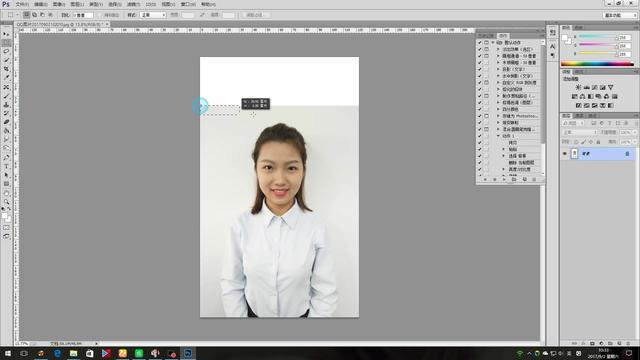The image size is (640, 360).
Task: Click the foreground color swatch in toolbox
Action: click(4, 216)
